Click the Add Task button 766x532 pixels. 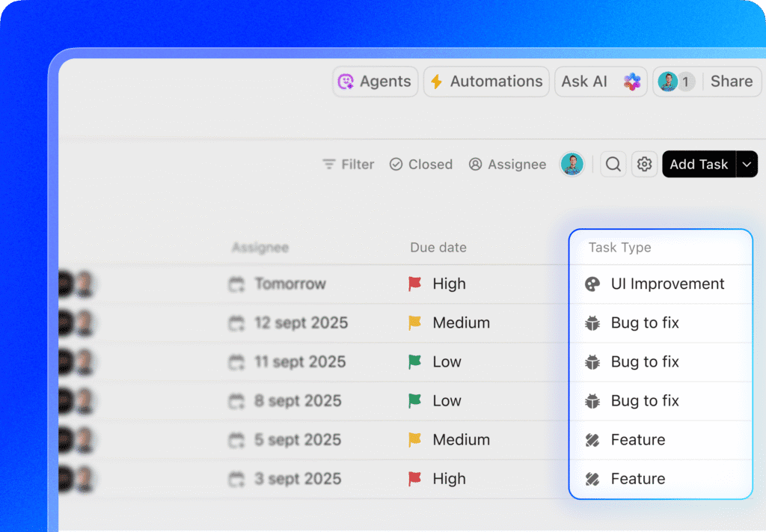699,165
